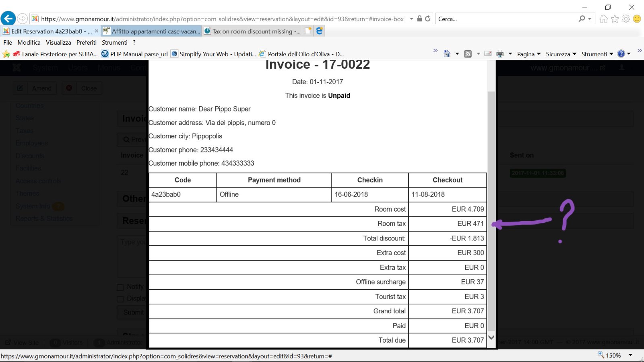Open the 'PHP Manual parse_url' bookmark
The height and width of the screenshot is (362, 644).
135,54
